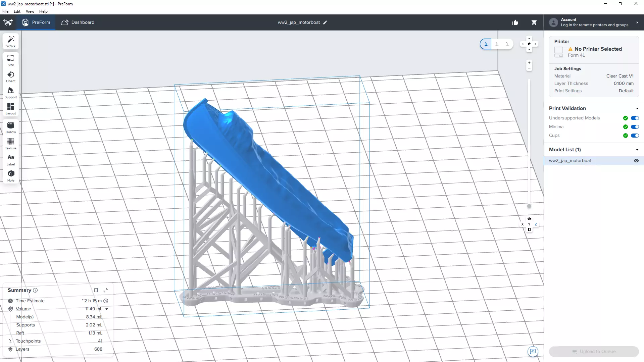Toggle the view visibility eye icon
Image resolution: width=644 pixels, height=362 pixels.
529,219
